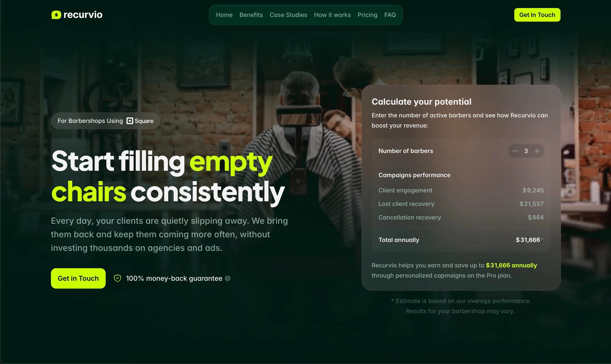The height and width of the screenshot is (364, 611).
Task: Select How it works nav link
Action: click(332, 15)
